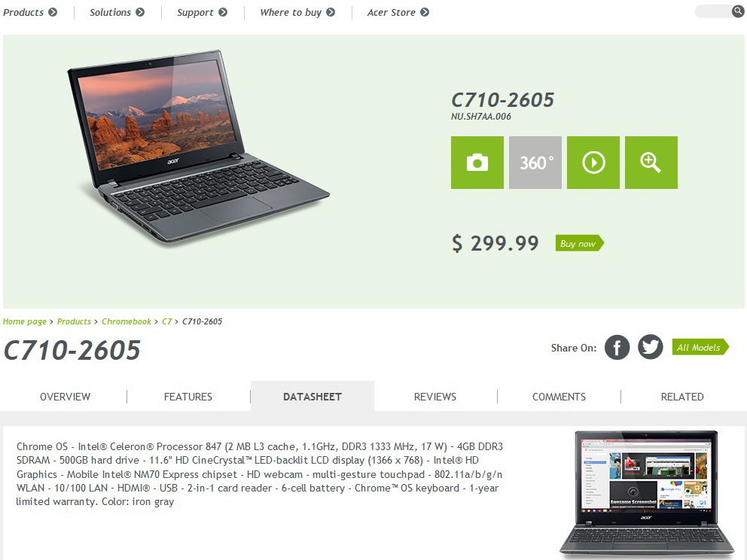Open the Acer Store menu
Image resolution: width=747 pixels, height=560 pixels.
(x=398, y=12)
